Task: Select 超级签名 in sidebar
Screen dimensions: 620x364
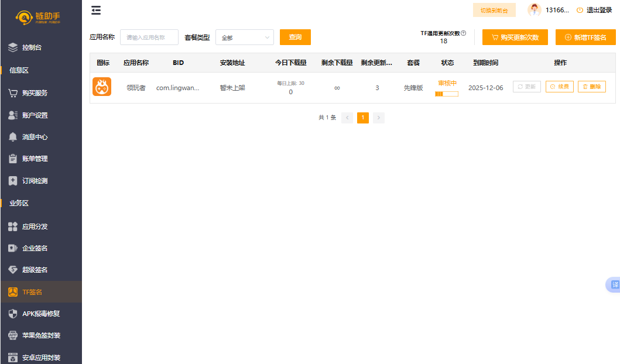Action: pyautogui.click(x=35, y=270)
